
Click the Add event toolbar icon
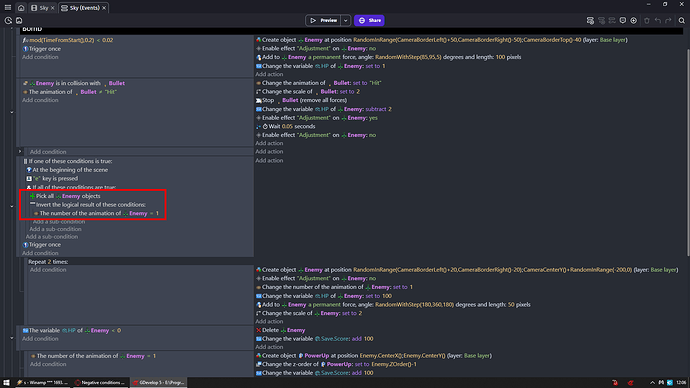point(590,20)
